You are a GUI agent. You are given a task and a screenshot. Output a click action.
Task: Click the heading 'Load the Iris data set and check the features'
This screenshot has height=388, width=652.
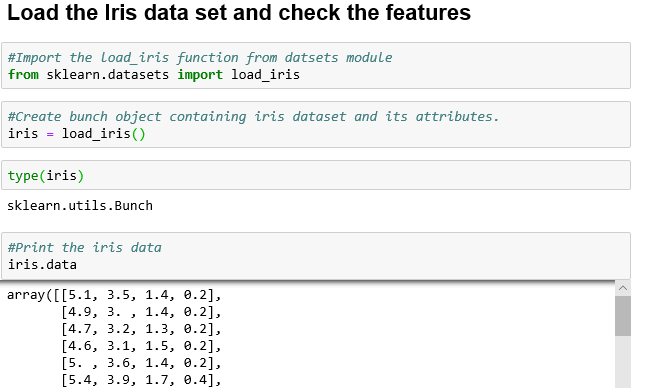(239, 12)
